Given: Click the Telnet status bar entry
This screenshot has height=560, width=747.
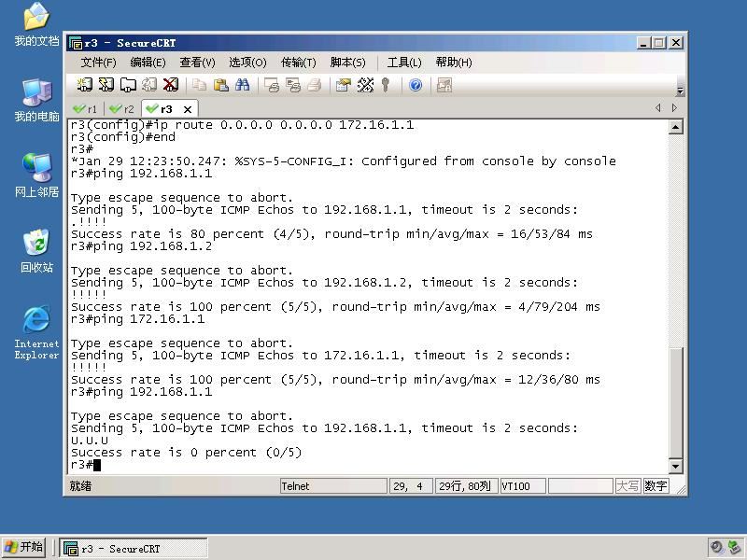Looking at the screenshot, I should point(333,486).
